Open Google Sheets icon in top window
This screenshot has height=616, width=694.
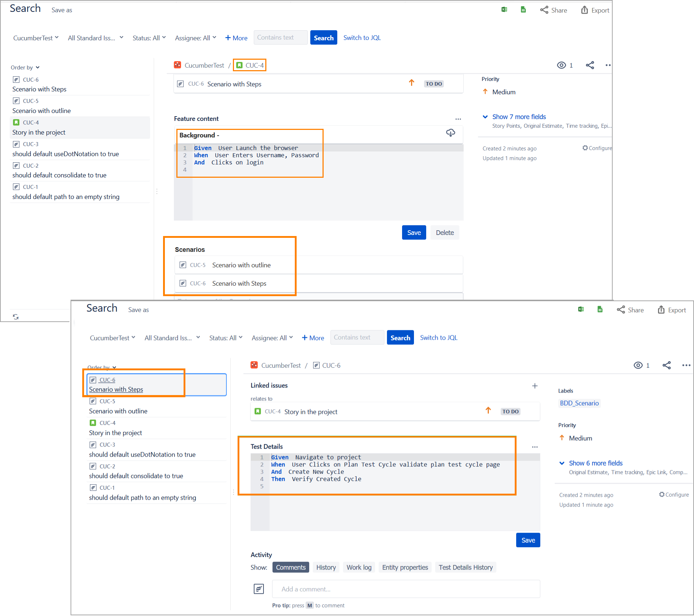523,10
